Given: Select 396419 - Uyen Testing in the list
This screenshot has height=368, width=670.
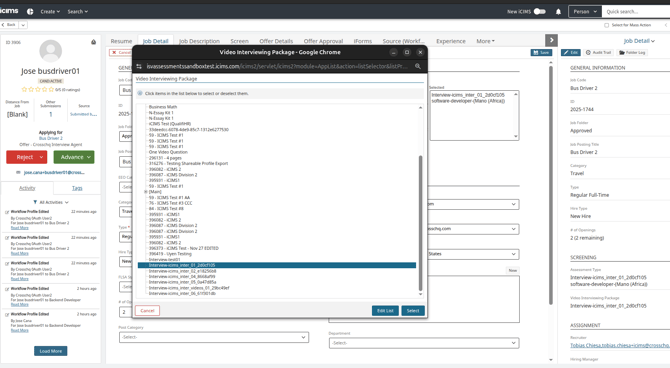Looking at the screenshot, I should click(x=170, y=254).
